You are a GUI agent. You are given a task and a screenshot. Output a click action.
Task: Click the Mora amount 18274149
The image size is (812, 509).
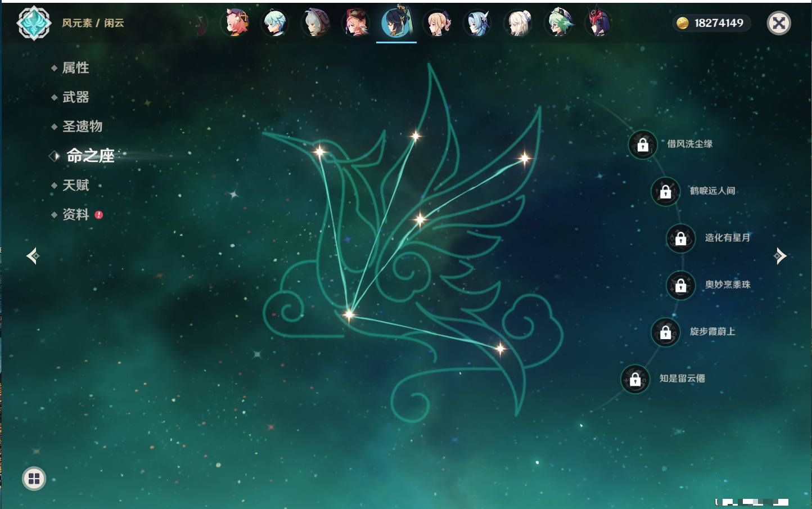tap(719, 23)
